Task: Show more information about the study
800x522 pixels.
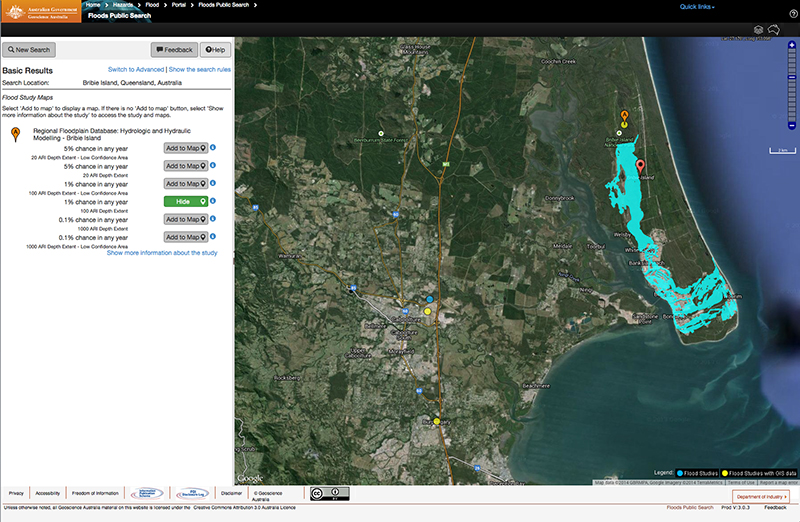Action: (x=162, y=253)
